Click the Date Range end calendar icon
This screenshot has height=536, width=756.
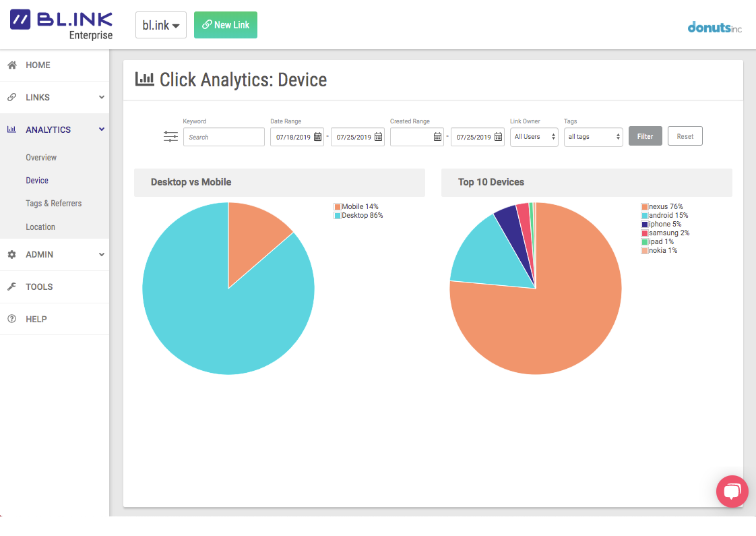click(x=378, y=137)
